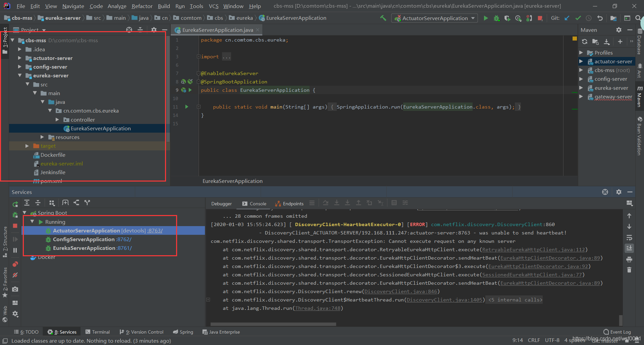Open the Refactor menu
Image resolution: width=644 pixels, height=345 pixels.
142,6
